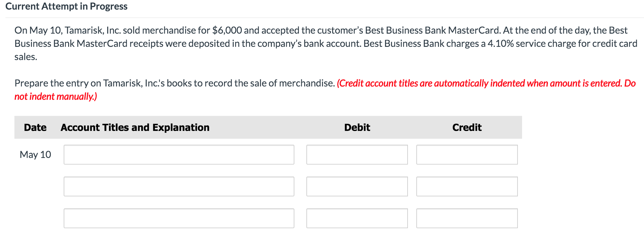Image resolution: width=644 pixels, height=239 pixels.
Task: Select the second Account Titles input box
Action: pyautogui.click(x=179, y=186)
